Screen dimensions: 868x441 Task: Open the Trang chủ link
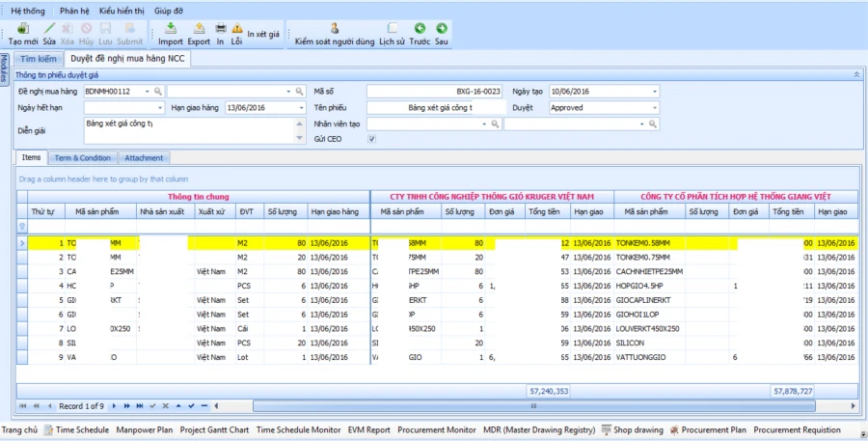pyautogui.click(x=19, y=430)
